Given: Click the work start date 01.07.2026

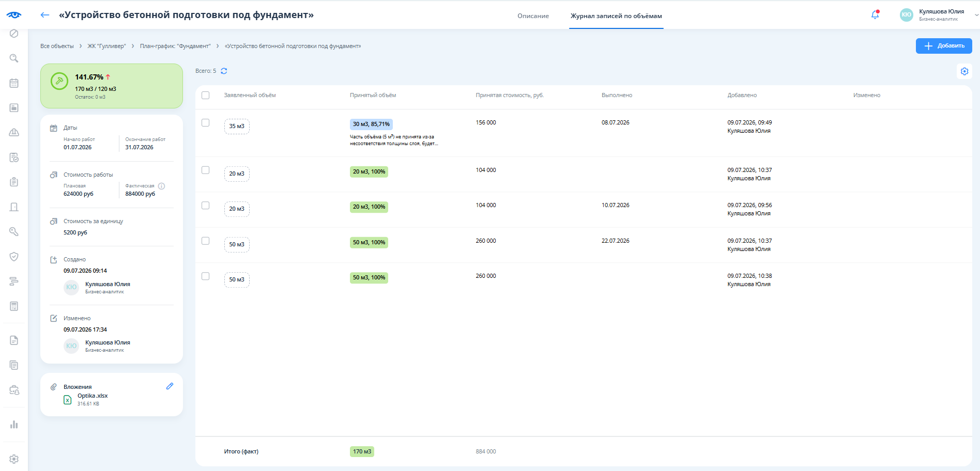Looking at the screenshot, I should (x=78, y=147).
